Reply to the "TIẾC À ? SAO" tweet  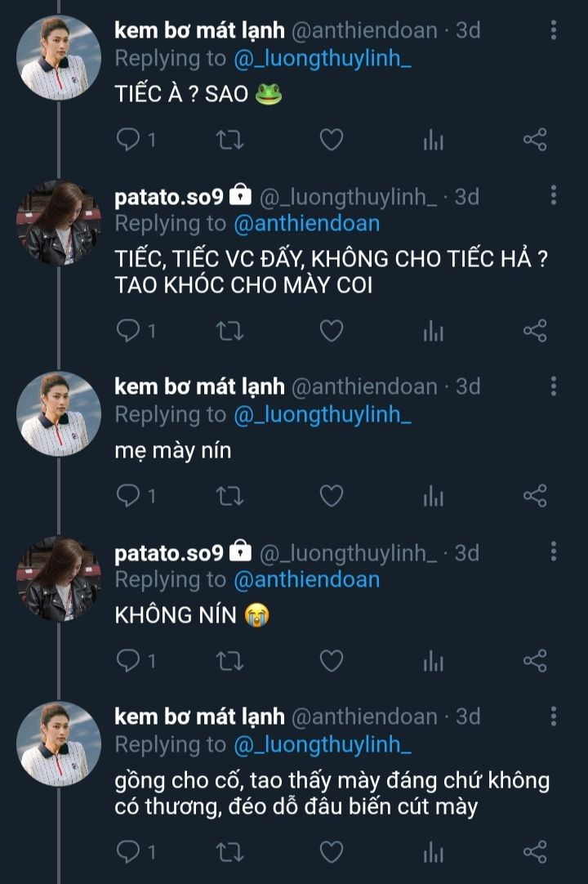click(x=128, y=141)
